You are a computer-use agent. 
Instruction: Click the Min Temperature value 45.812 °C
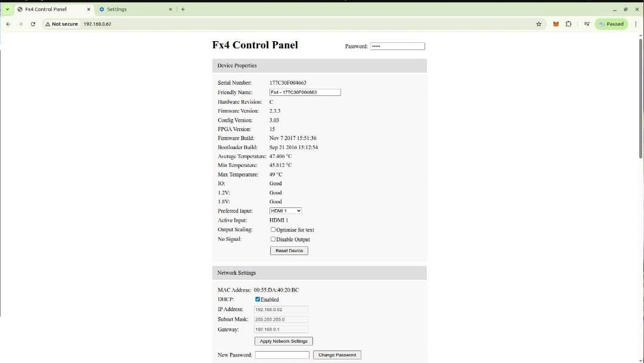coord(280,165)
